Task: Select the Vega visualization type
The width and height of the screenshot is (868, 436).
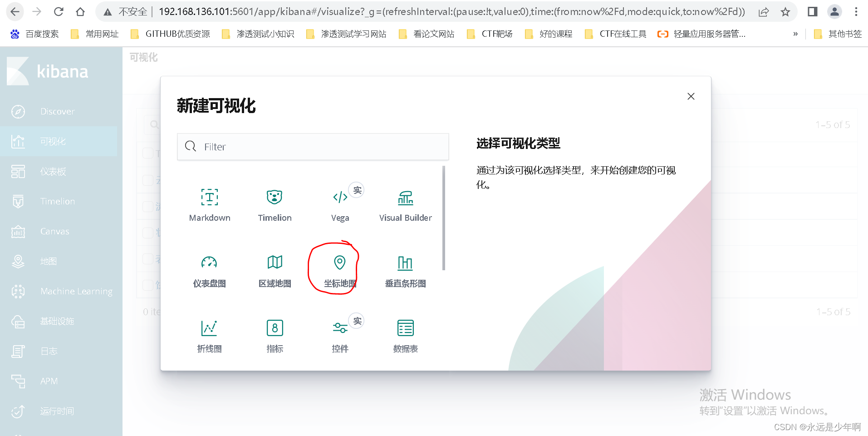Action: 339,204
